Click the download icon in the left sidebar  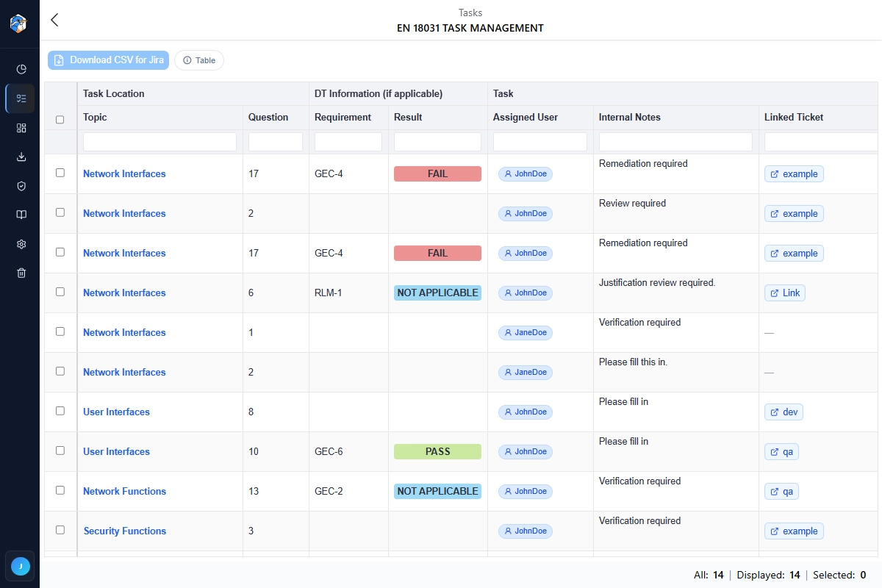pyautogui.click(x=21, y=157)
